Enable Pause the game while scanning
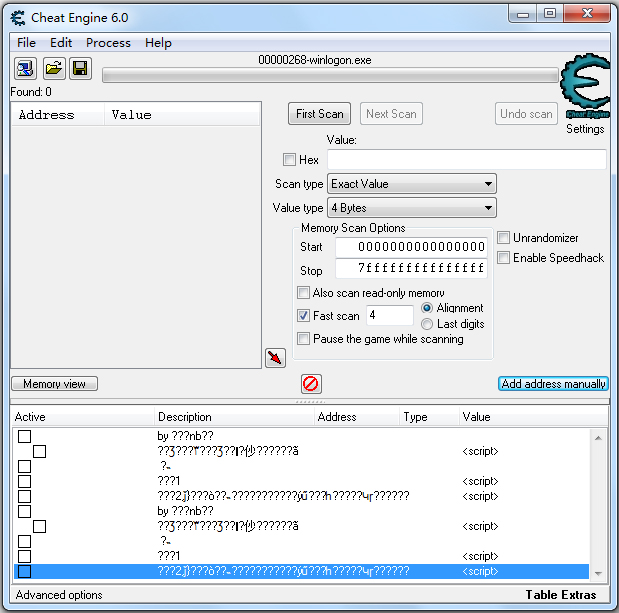Viewport: 619px width, 613px height. pos(303,339)
